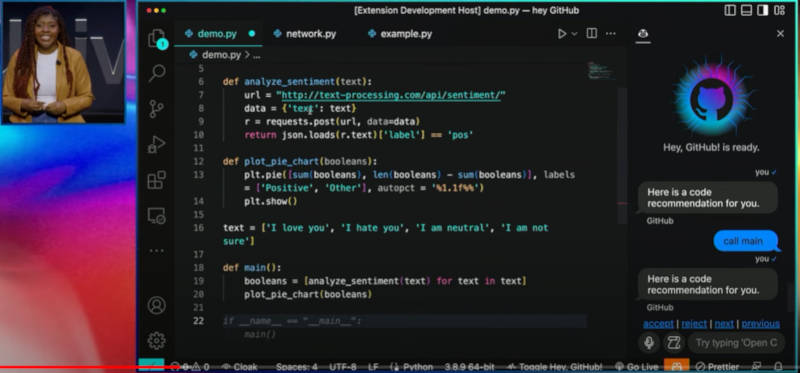Open the run options dropdown arrow
The width and height of the screenshot is (800, 373).
click(x=574, y=34)
